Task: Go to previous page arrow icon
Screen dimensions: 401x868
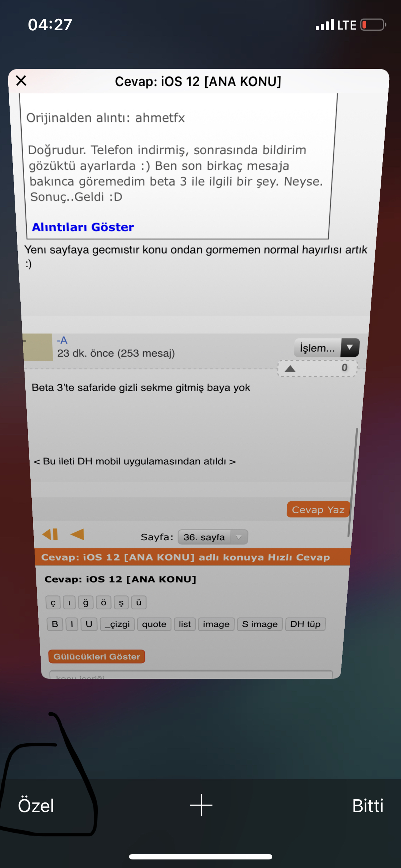Action: 77,534
